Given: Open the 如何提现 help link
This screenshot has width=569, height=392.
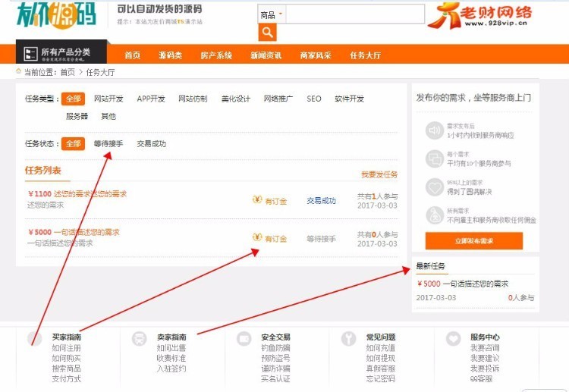Looking at the screenshot, I should tap(381, 359).
